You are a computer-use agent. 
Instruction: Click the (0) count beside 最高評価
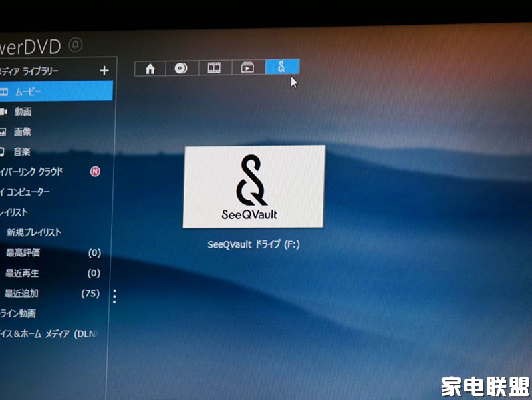tap(94, 253)
